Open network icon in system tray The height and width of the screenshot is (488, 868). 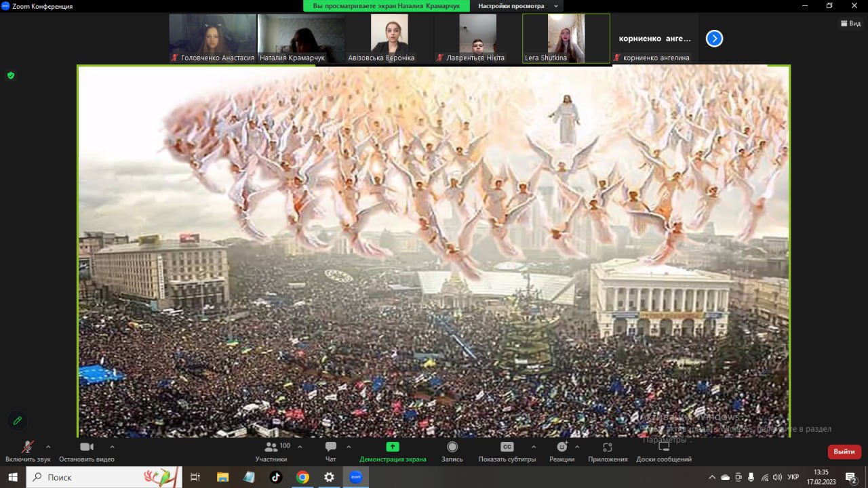[x=764, y=477]
